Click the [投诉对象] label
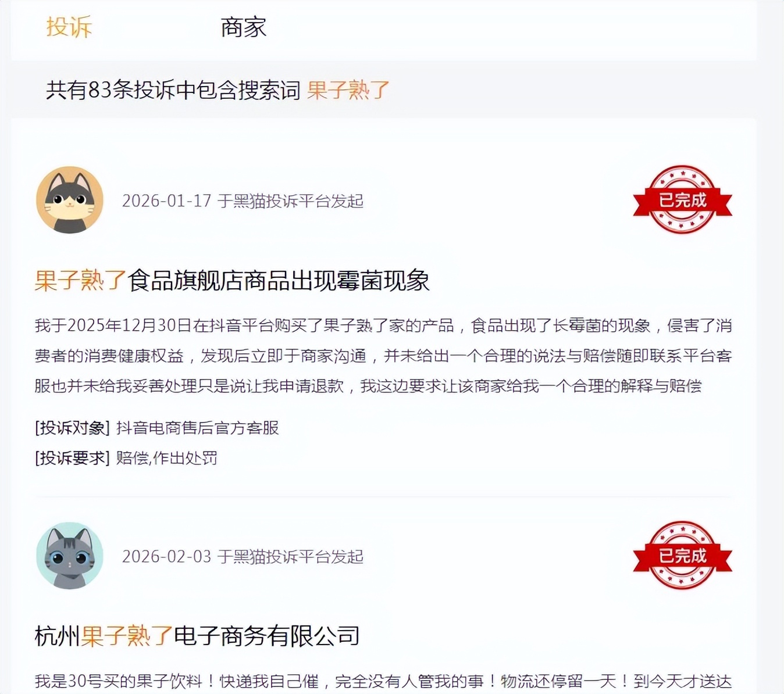 pyautogui.click(x=72, y=428)
